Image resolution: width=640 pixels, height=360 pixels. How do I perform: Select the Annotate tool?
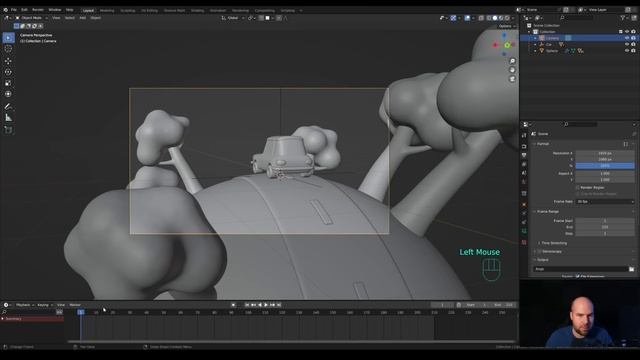tap(8, 107)
